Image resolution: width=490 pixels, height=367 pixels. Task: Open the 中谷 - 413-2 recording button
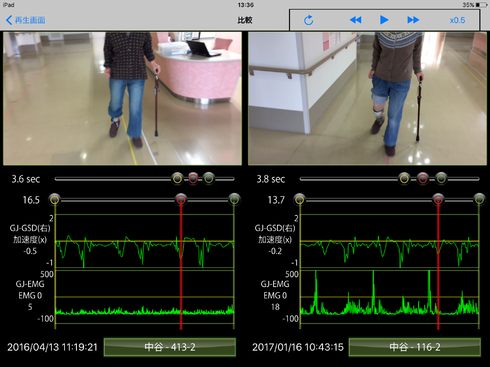click(170, 347)
